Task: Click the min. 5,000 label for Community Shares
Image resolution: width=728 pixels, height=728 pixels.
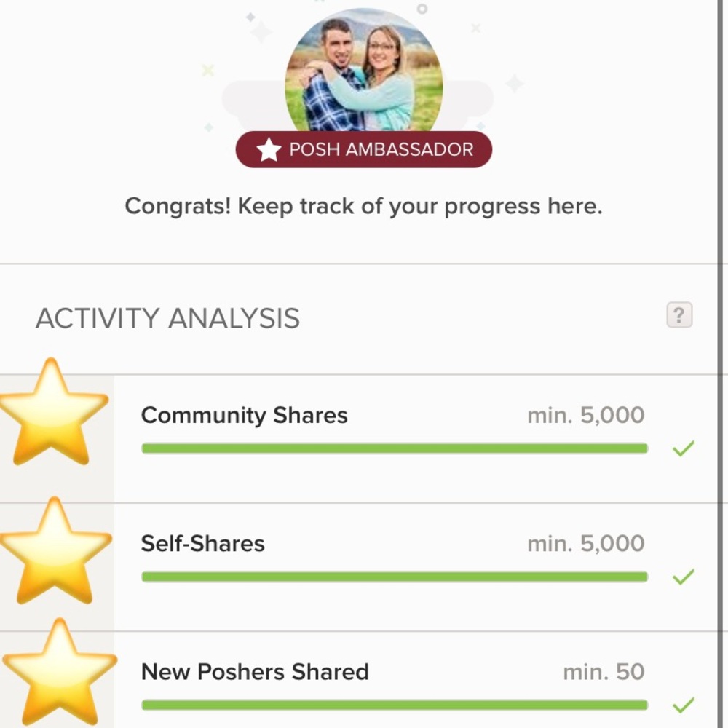Action: point(585,416)
